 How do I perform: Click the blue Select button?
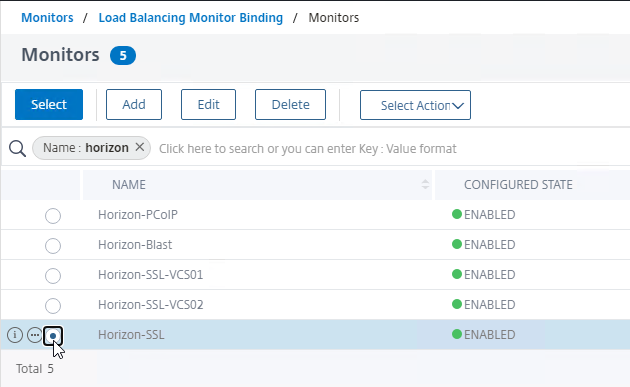click(x=49, y=104)
